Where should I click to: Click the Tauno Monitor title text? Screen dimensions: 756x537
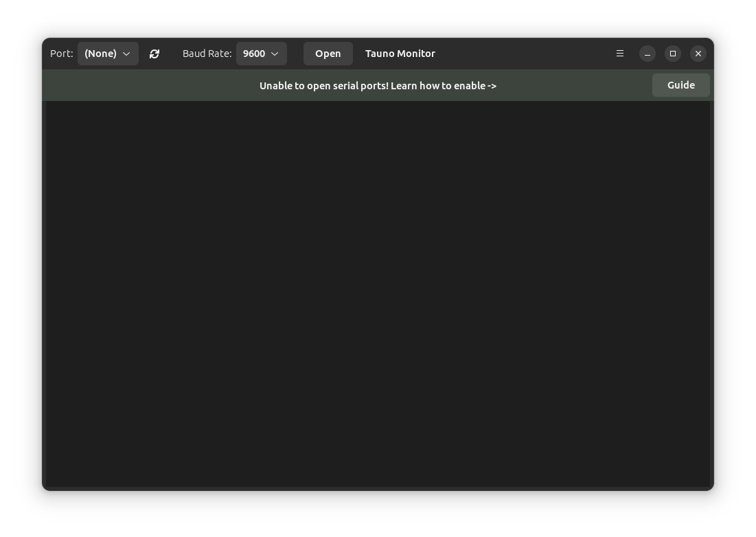[400, 54]
